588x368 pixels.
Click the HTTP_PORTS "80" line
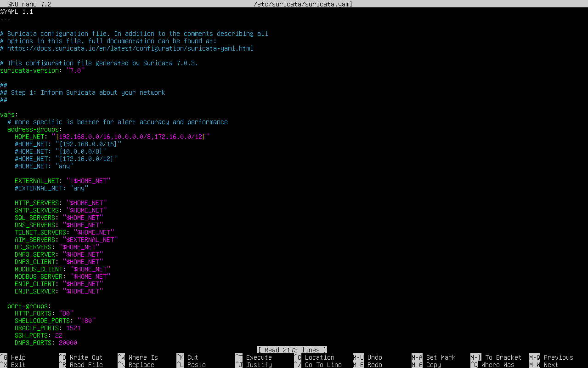(x=44, y=313)
